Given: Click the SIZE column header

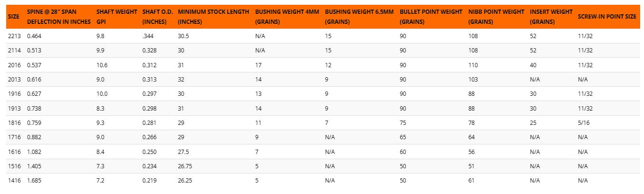Looking at the screenshot, I should 13,17.
